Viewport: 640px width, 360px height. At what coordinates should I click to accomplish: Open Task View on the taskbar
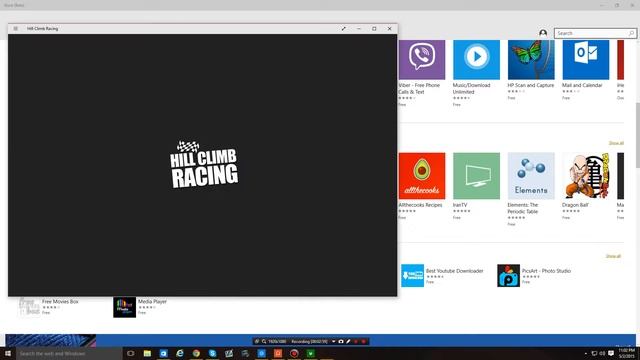(131, 353)
